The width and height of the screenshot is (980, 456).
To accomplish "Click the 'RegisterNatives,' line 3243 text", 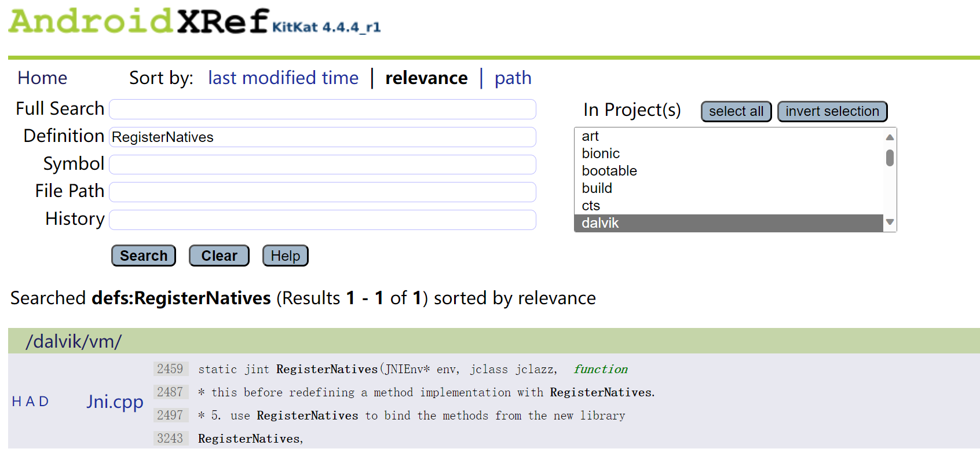I will click(x=251, y=439).
